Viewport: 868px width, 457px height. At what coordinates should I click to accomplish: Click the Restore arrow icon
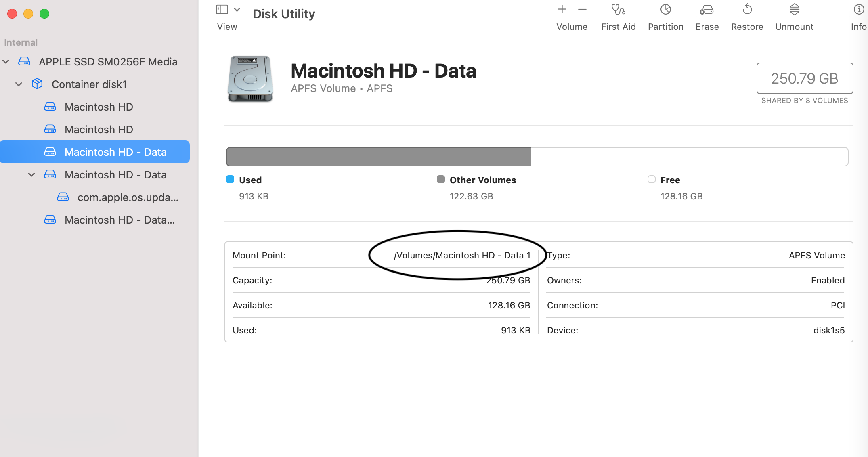coord(747,10)
